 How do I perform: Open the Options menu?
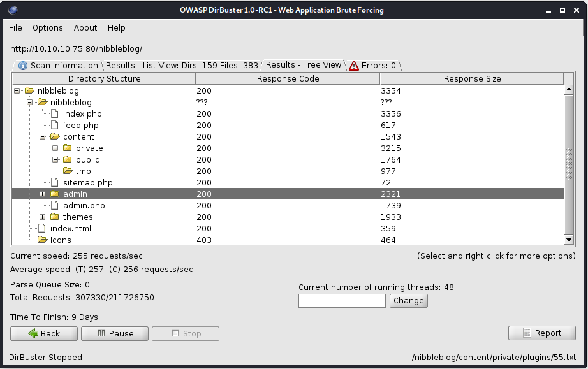pos(48,28)
